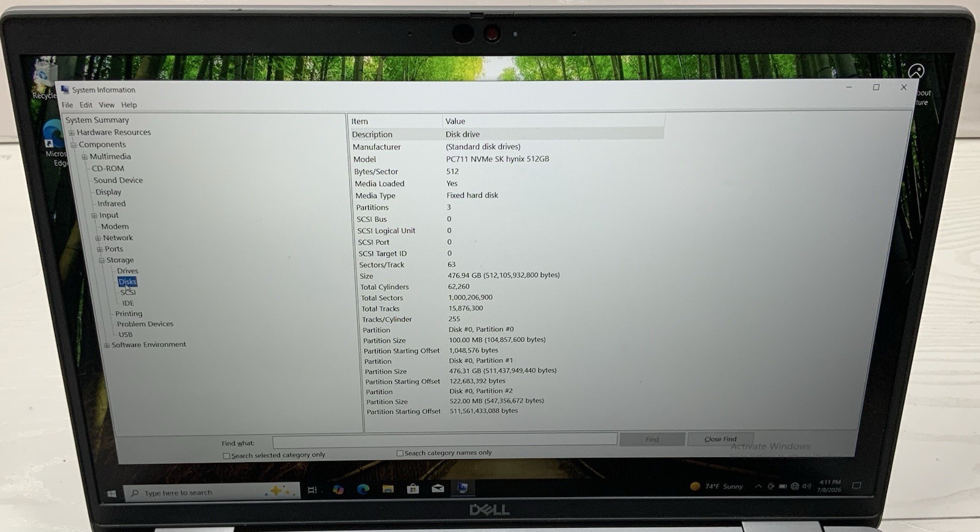980x532 pixels.
Task: Expand the Input node
Action: pos(94,216)
